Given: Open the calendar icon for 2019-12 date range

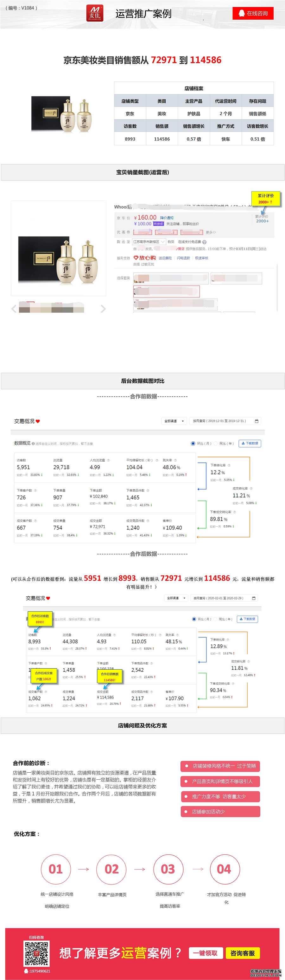Looking at the screenshot, I should tap(256, 421).
